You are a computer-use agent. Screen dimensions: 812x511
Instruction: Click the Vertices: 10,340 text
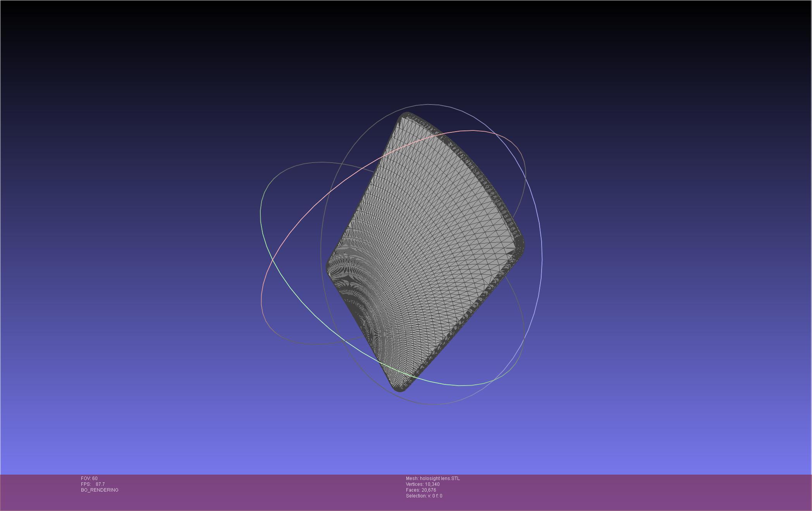click(423, 484)
